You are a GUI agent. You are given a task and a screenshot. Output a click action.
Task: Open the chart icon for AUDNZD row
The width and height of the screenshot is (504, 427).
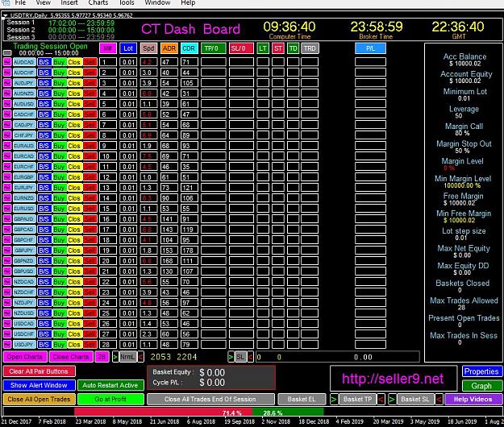click(7, 93)
